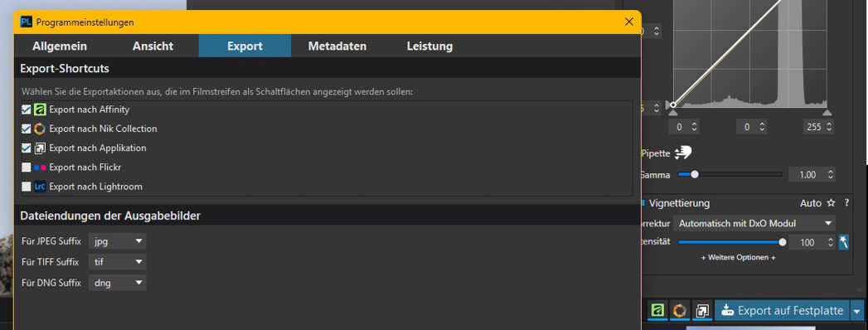Click the Gamma slider
Screen dimensions: 868x330
[x=730, y=174]
